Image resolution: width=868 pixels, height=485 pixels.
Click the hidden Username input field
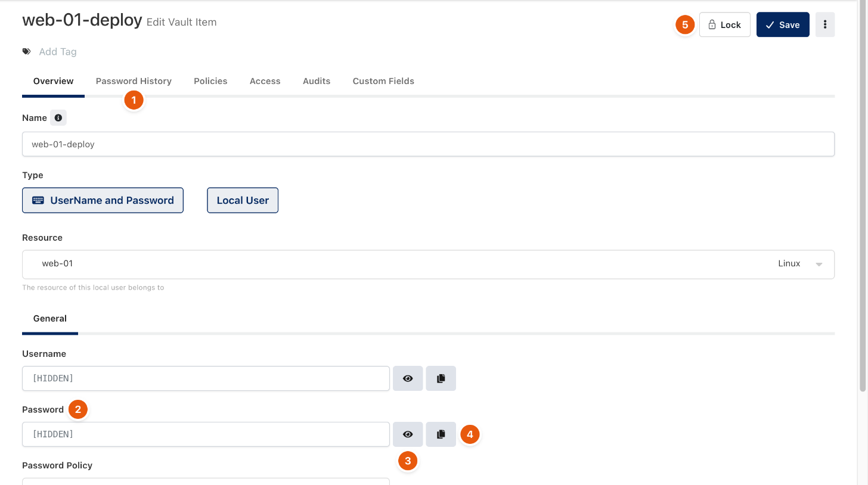pyautogui.click(x=206, y=378)
